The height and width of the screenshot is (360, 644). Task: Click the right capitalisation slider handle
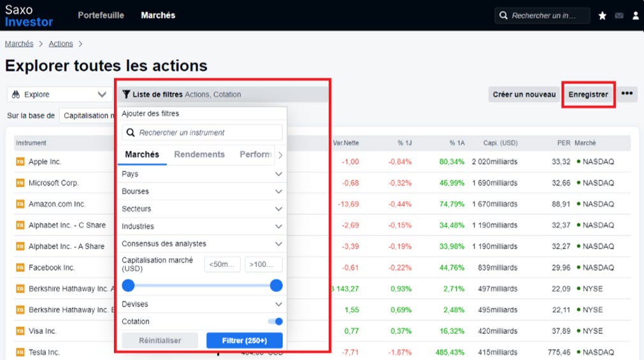tap(276, 285)
